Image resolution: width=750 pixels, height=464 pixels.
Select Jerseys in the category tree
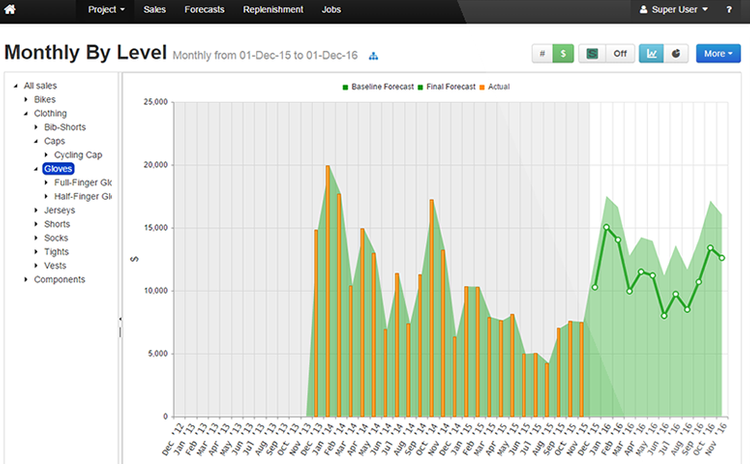(x=58, y=210)
